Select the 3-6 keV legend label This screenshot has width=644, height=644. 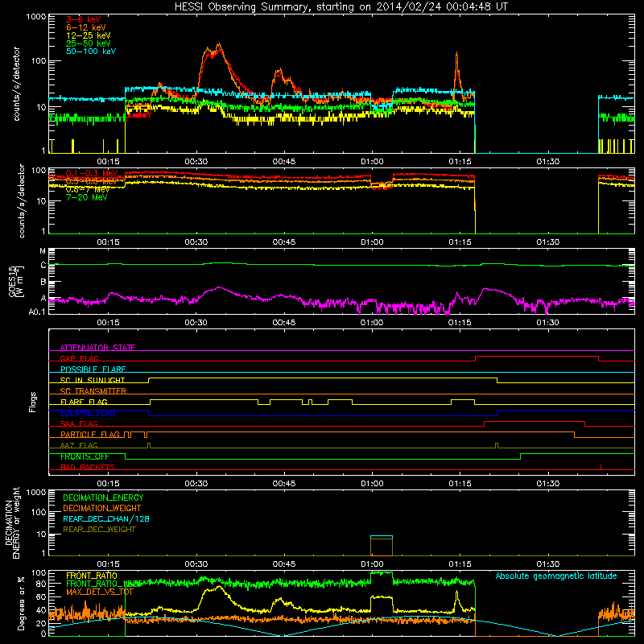84,19
